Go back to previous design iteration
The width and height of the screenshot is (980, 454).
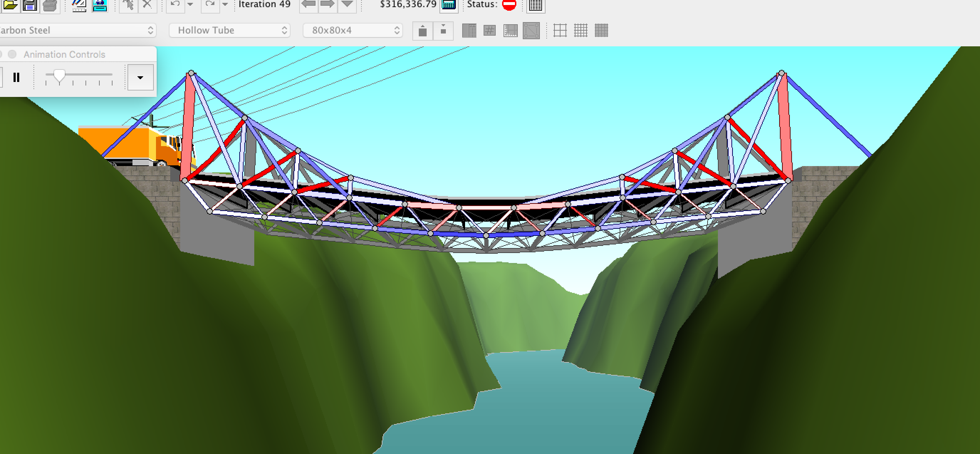tap(308, 5)
